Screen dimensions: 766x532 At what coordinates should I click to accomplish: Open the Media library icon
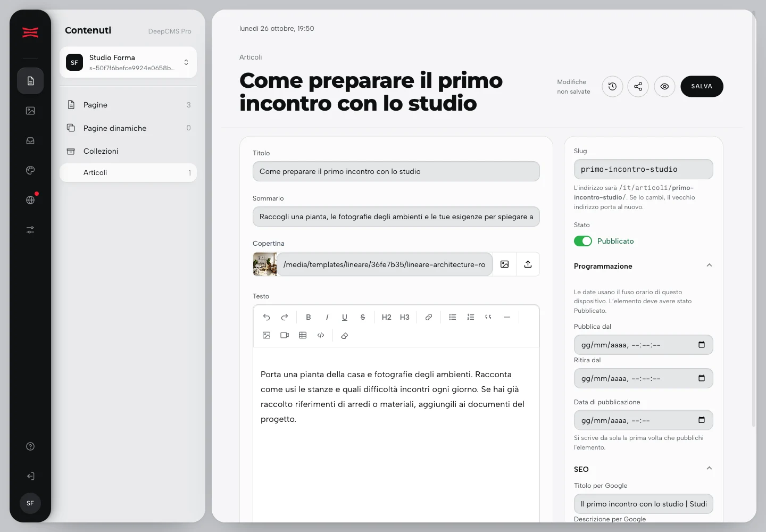tap(30, 111)
